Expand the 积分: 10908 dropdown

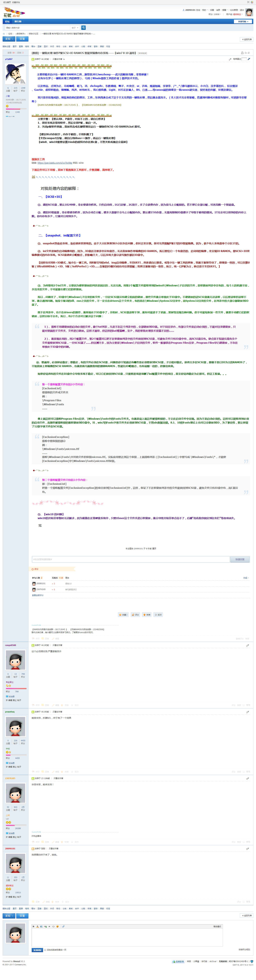point(215,14)
